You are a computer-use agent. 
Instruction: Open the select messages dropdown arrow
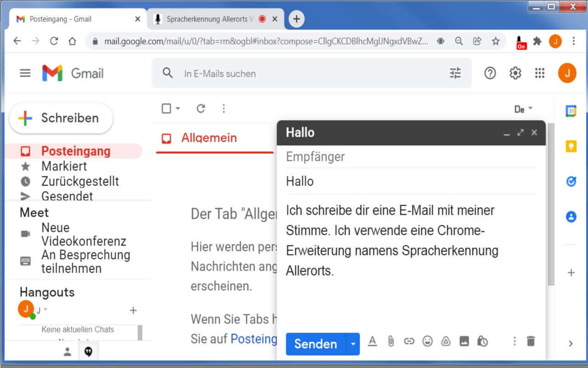coord(178,109)
